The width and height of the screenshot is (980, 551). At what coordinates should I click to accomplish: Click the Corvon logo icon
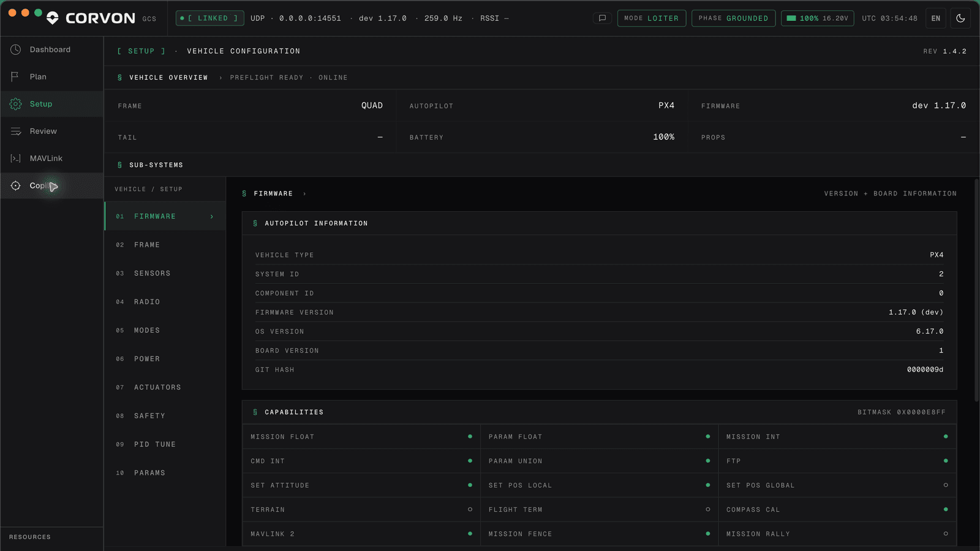[x=53, y=18]
